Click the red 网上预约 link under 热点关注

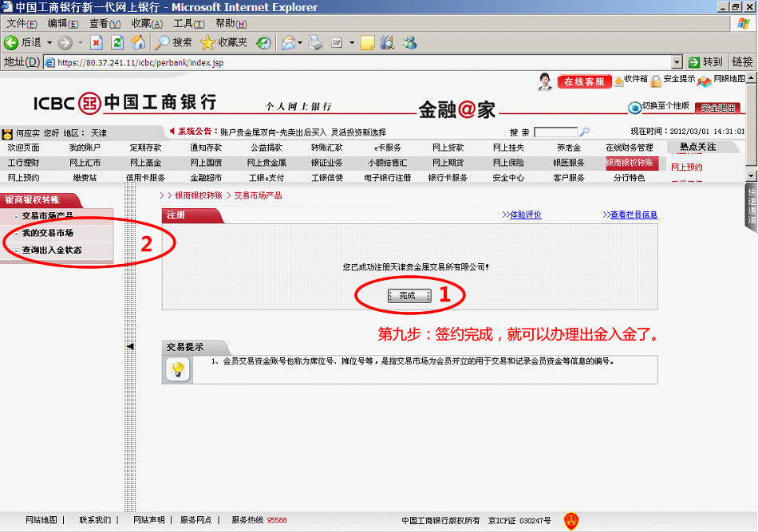pyautogui.click(x=687, y=167)
